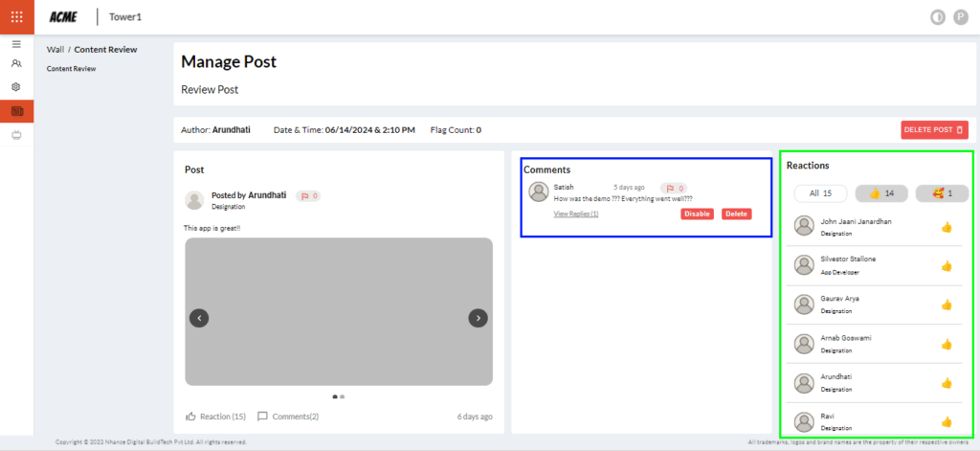This screenshot has height=451, width=980.
Task: Disable Satish's comment
Action: [697, 214]
